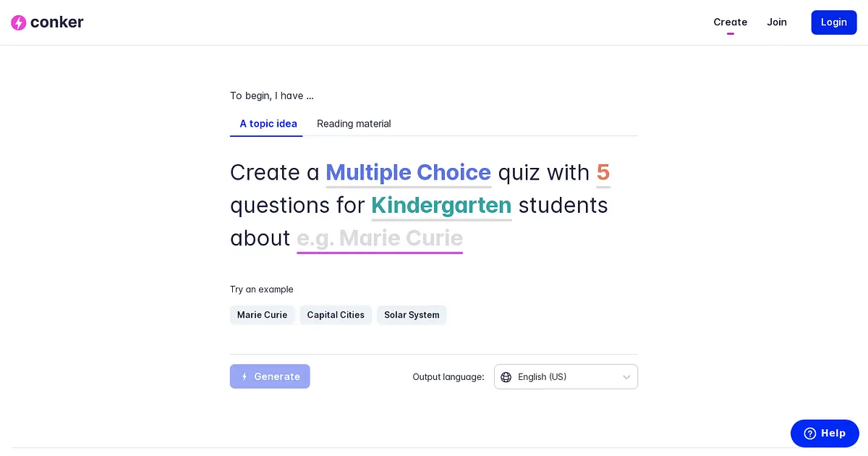Select the A topic idea tab

(x=268, y=124)
